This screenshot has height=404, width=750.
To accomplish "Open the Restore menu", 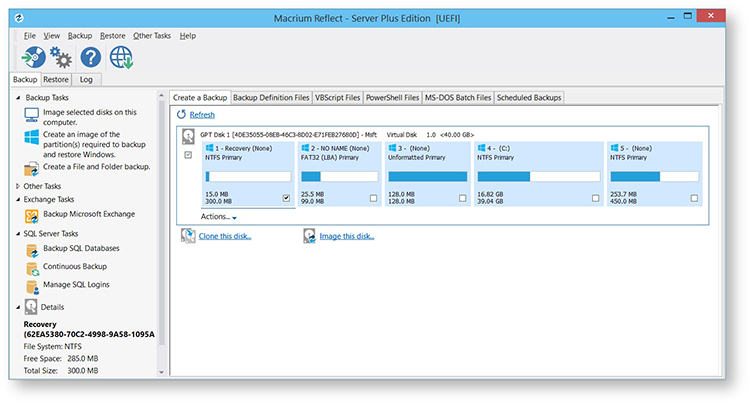I will (x=112, y=36).
